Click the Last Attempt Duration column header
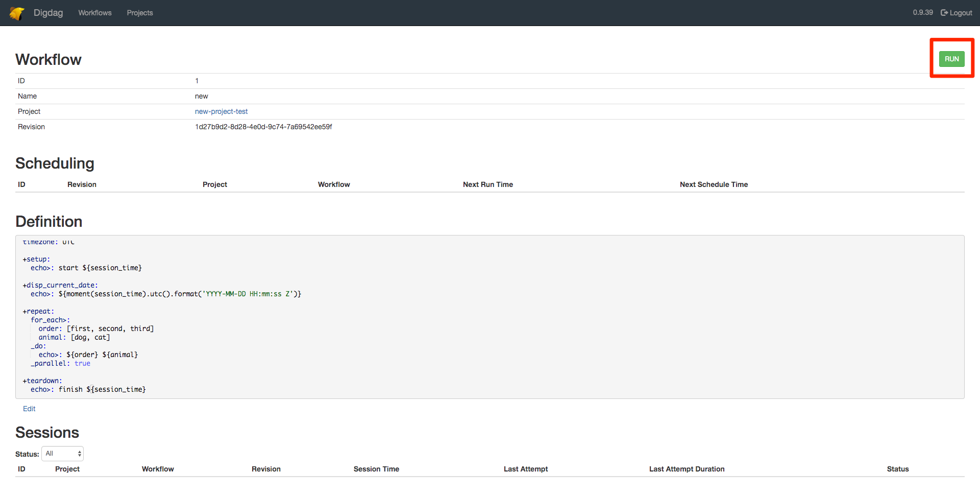This screenshot has height=495, width=980. tap(687, 469)
